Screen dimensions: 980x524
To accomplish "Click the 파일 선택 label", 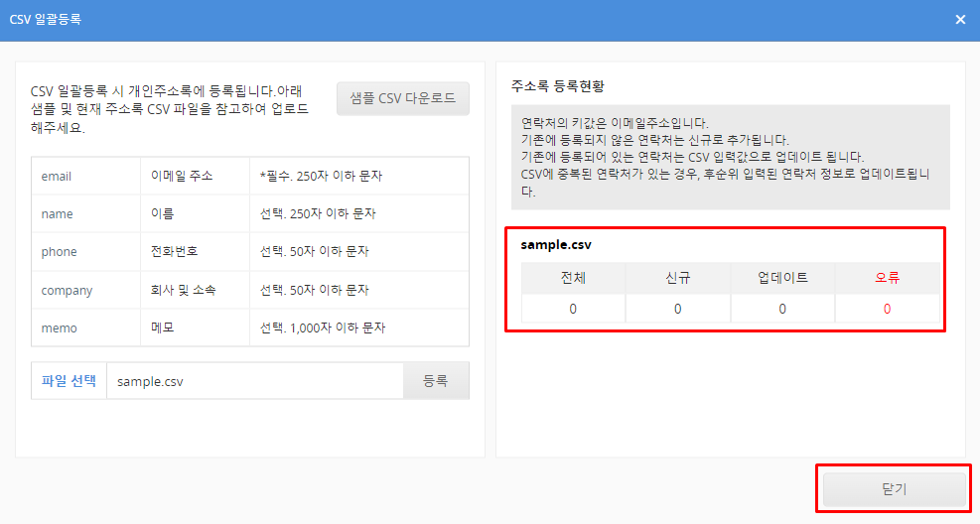I will 69,381.
